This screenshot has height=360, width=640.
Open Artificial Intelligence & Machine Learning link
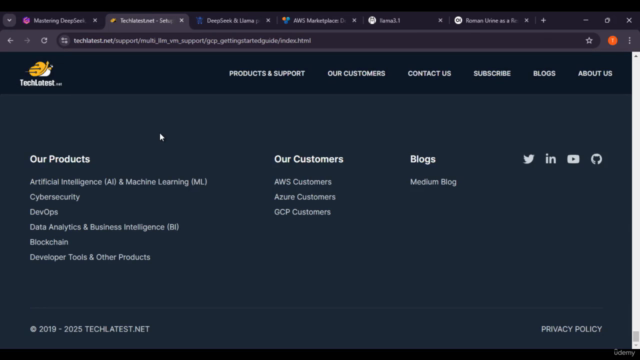click(x=118, y=182)
